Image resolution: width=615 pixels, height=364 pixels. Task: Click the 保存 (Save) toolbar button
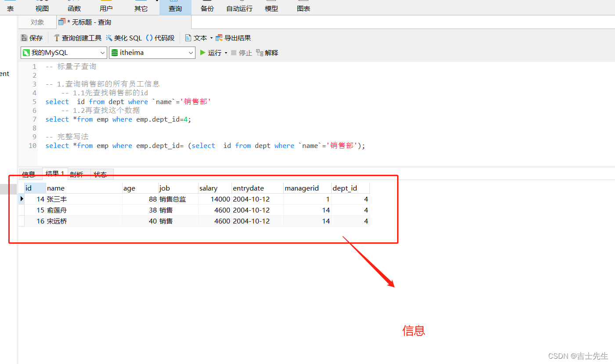pyautogui.click(x=32, y=38)
